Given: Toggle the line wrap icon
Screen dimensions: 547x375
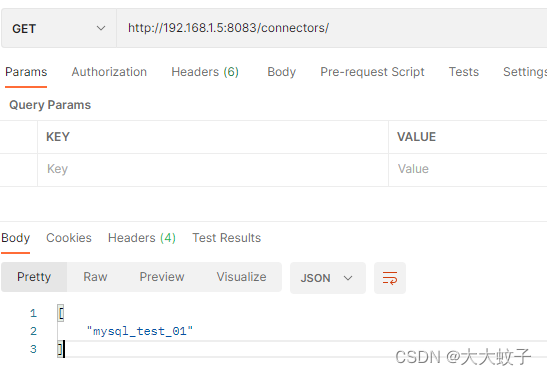Looking at the screenshot, I should pyautogui.click(x=390, y=278).
